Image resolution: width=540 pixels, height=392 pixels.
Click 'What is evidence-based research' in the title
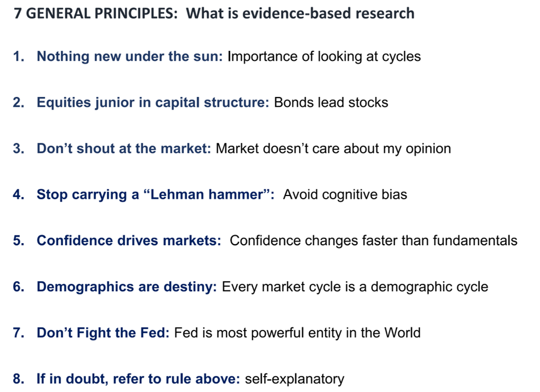click(x=300, y=13)
